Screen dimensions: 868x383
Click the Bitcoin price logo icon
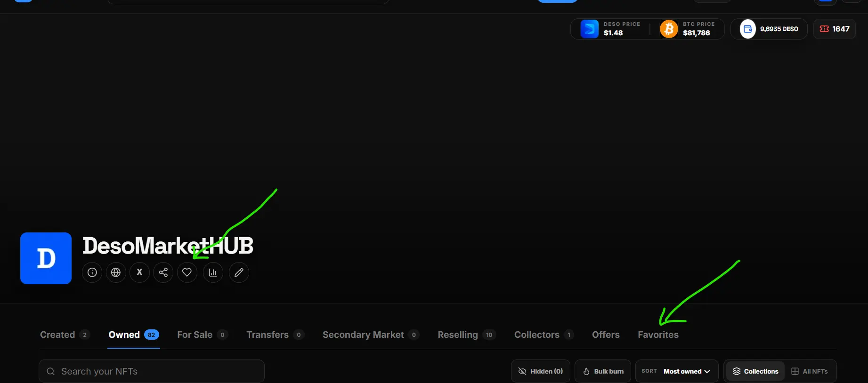pos(669,29)
